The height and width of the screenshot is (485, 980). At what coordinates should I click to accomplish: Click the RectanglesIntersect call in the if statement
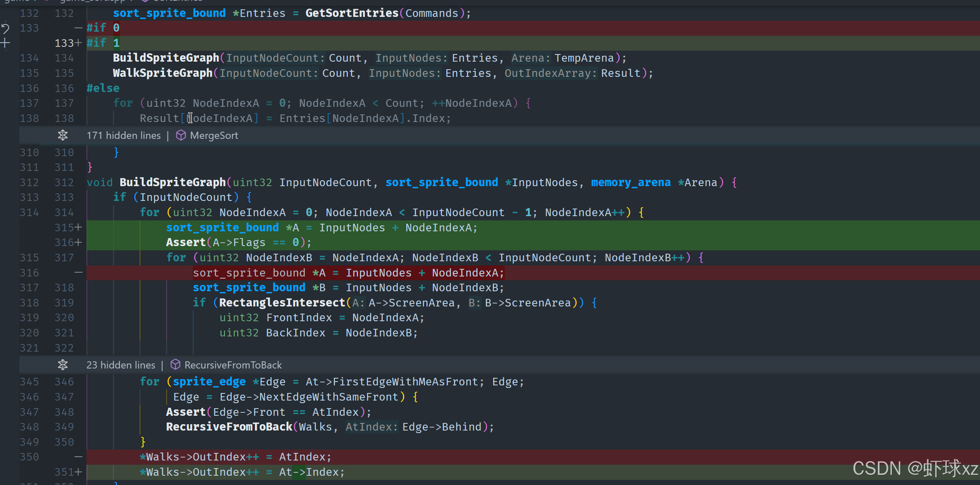[x=282, y=303]
